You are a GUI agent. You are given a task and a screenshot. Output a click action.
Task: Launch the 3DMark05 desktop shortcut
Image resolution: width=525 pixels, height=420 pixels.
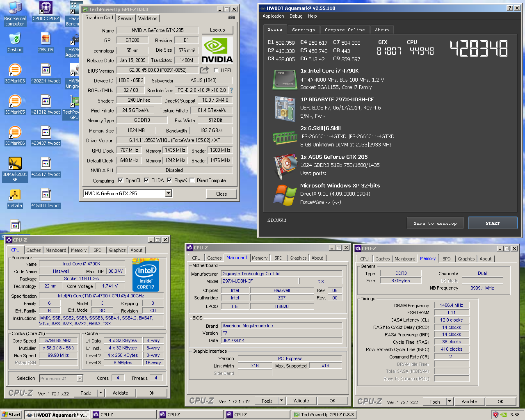[15, 105]
